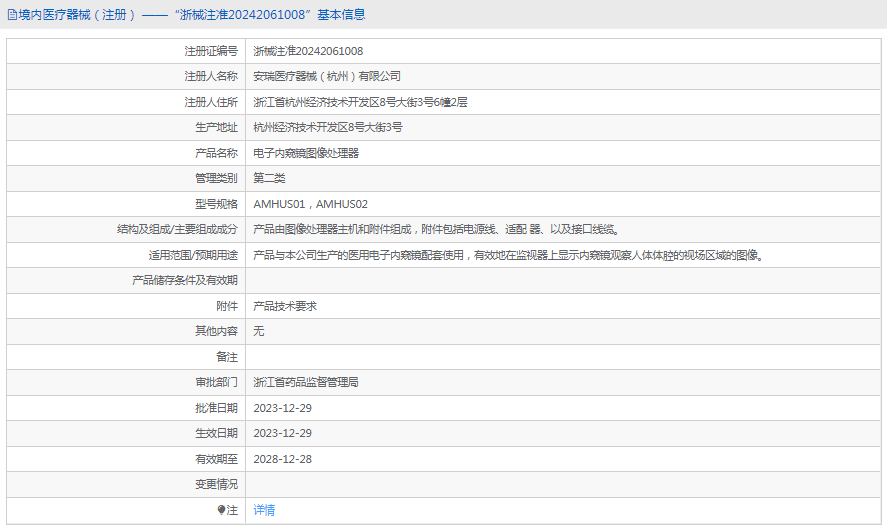Click the document icon in the page header
This screenshot has width=887, height=530.
point(12,15)
